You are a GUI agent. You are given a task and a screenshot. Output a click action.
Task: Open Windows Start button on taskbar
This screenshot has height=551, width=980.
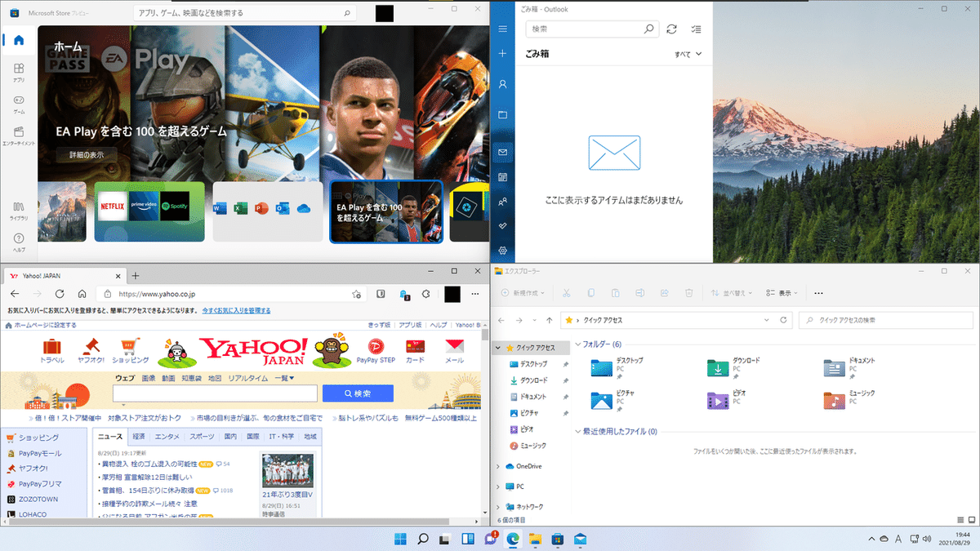(402, 539)
